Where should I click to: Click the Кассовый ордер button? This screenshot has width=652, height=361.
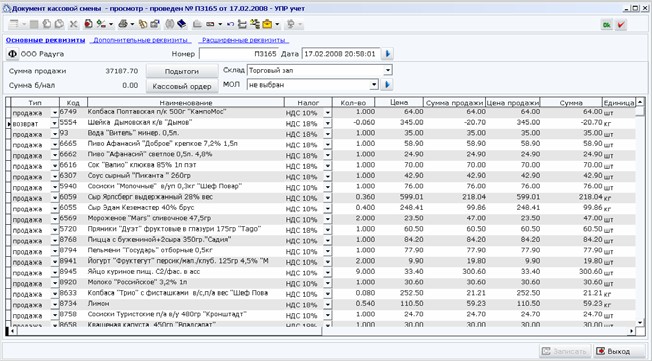pyautogui.click(x=182, y=87)
